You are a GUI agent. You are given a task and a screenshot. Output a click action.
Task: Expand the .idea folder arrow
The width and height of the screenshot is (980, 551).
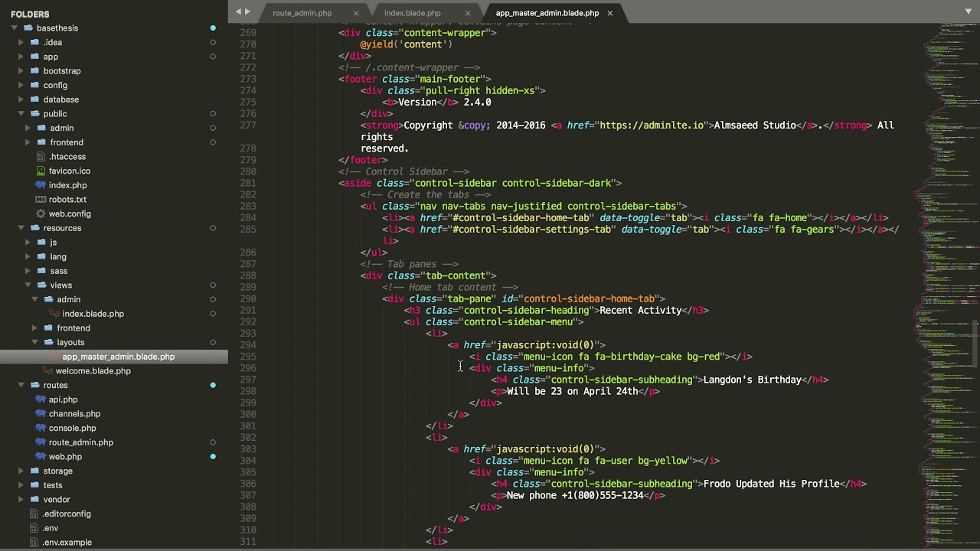tap(21, 43)
